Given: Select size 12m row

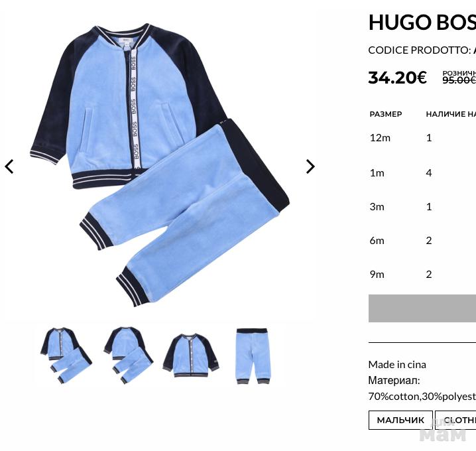Looking at the screenshot, I should point(422,138).
